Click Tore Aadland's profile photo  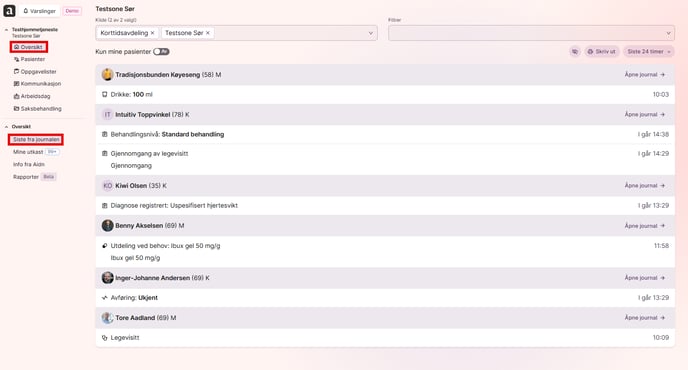(108, 318)
